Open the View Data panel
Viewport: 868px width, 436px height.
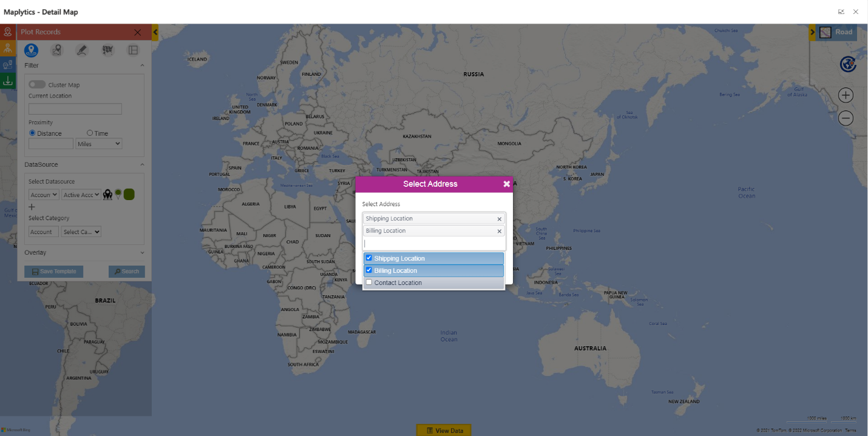(x=444, y=431)
